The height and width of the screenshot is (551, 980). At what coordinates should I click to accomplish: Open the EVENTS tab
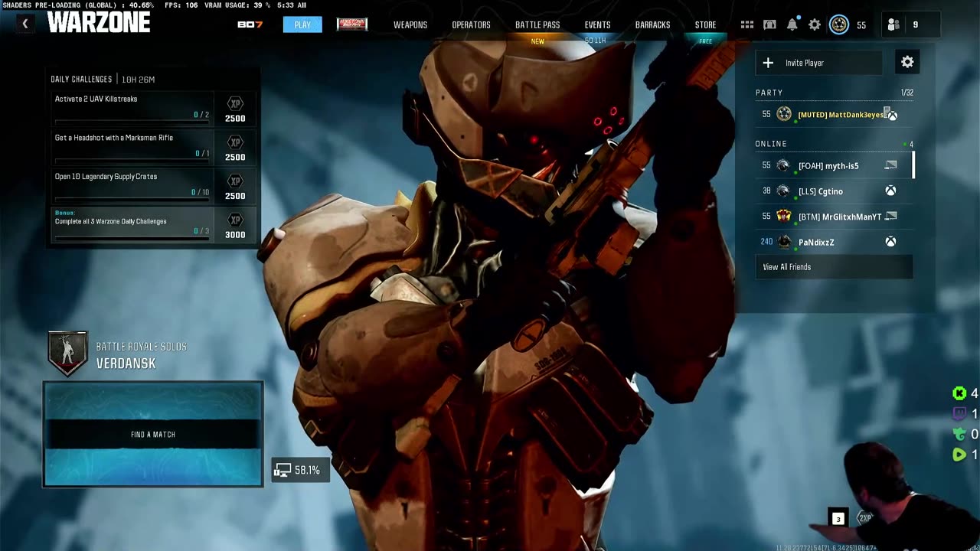tap(597, 24)
